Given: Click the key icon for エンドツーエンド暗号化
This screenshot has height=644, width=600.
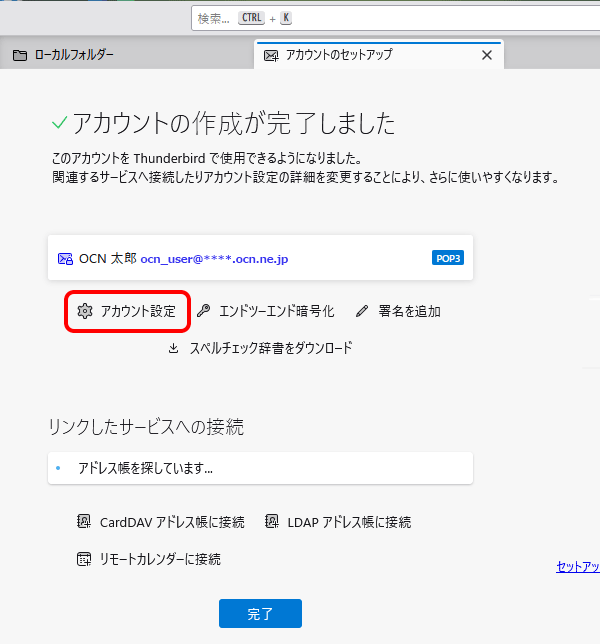Looking at the screenshot, I should (x=203, y=311).
